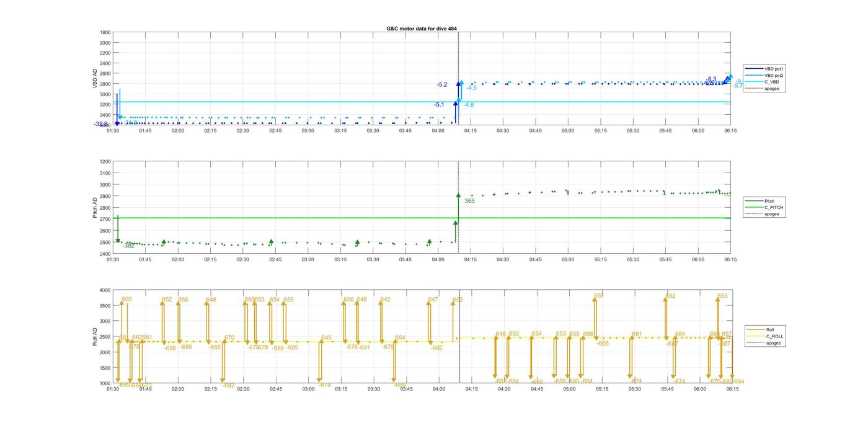The image size is (868, 430).
Task: Click "03:00" tick on Pitch plot x-axis
Action: click(308, 260)
